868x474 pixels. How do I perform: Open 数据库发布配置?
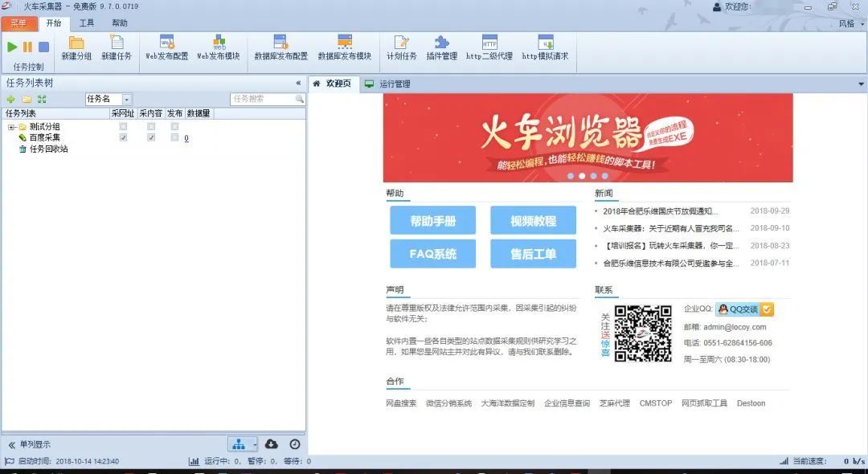click(280, 48)
